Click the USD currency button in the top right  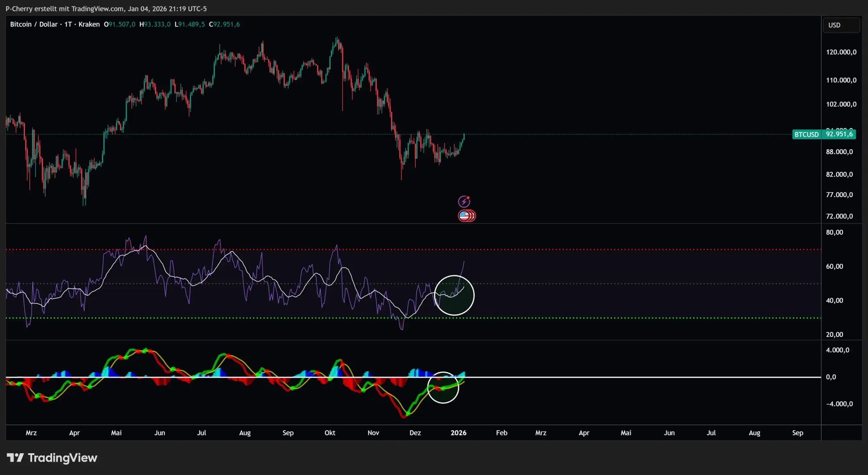pos(841,25)
